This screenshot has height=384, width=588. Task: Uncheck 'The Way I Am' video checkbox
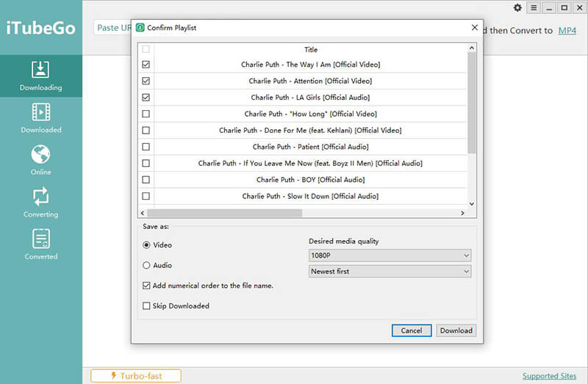[146, 65]
